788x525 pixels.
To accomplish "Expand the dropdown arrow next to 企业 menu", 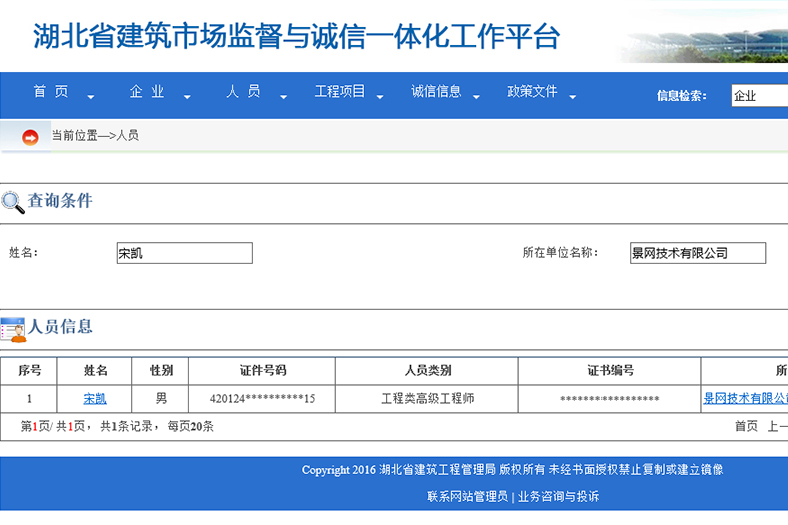I will point(187,97).
